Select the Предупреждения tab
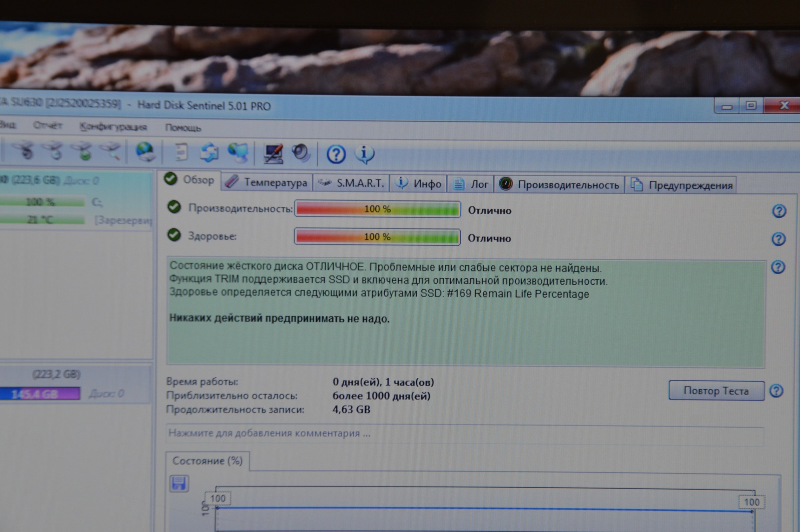 [682, 186]
